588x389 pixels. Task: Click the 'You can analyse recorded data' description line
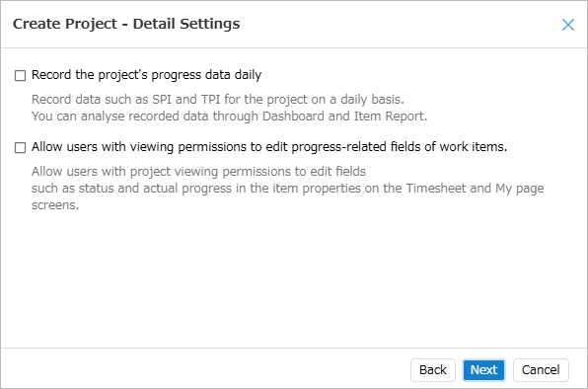click(229, 117)
